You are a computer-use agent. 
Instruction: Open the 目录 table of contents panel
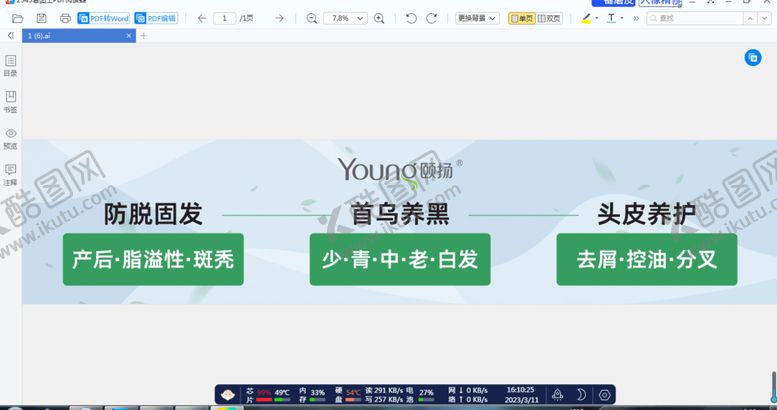point(11,65)
